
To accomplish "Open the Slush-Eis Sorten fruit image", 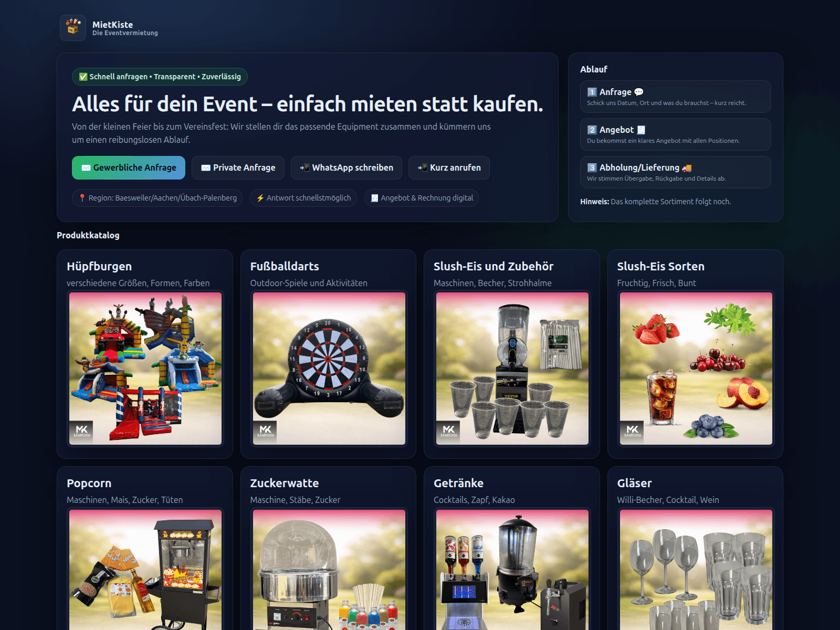I will [x=696, y=369].
